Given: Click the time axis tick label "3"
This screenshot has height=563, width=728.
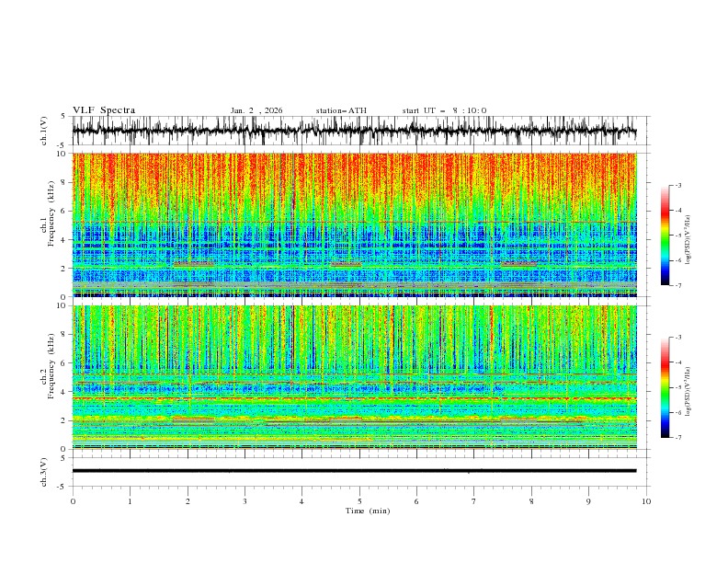Looking at the screenshot, I should click(x=245, y=501).
